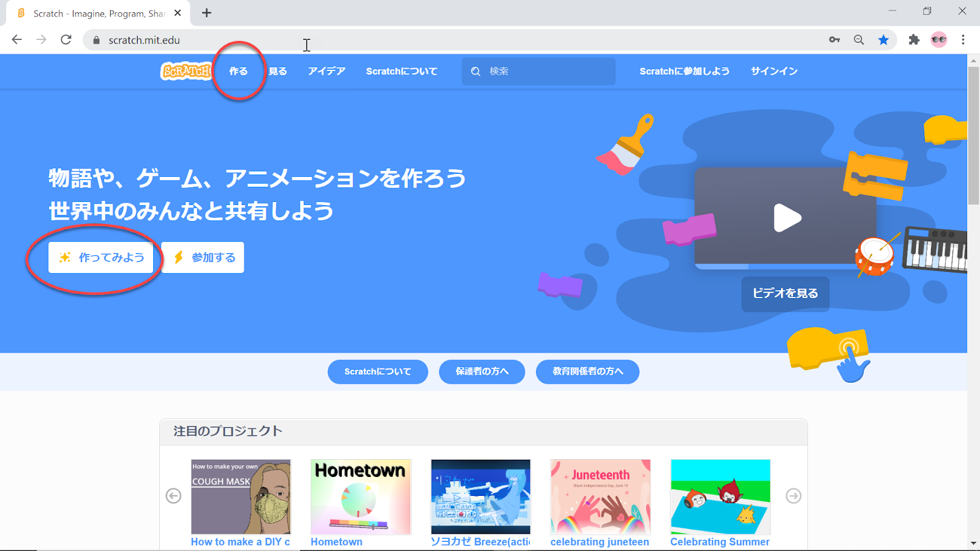Open the アイデア menu item
This screenshot has height=551, width=980.
(326, 71)
